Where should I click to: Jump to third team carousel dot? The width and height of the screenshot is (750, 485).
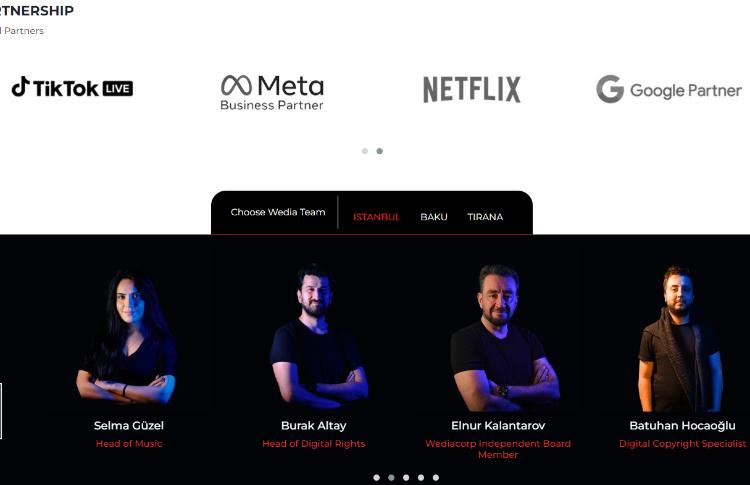406,477
